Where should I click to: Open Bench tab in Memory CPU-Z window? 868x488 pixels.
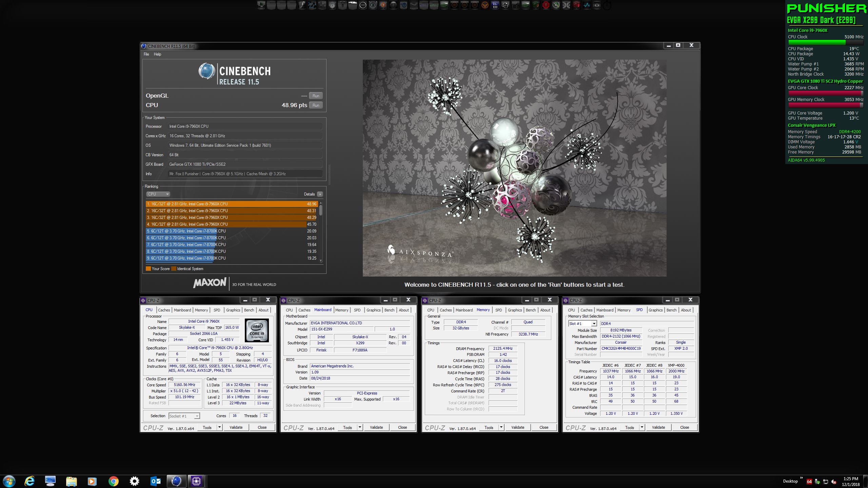tap(531, 310)
